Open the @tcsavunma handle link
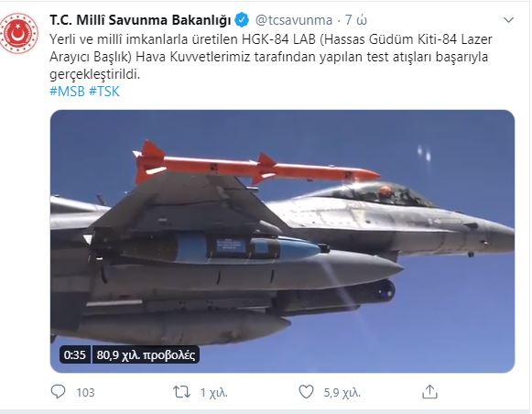 (294, 20)
